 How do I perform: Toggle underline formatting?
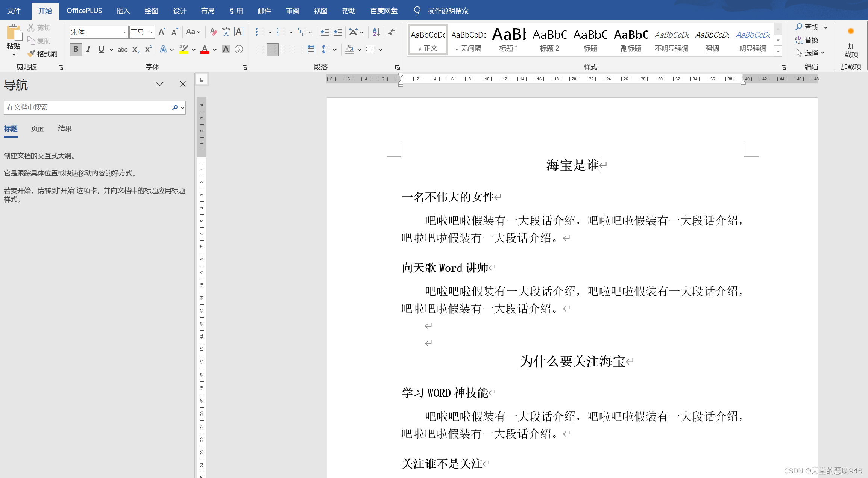pyautogui.click(x=101, y=49)
